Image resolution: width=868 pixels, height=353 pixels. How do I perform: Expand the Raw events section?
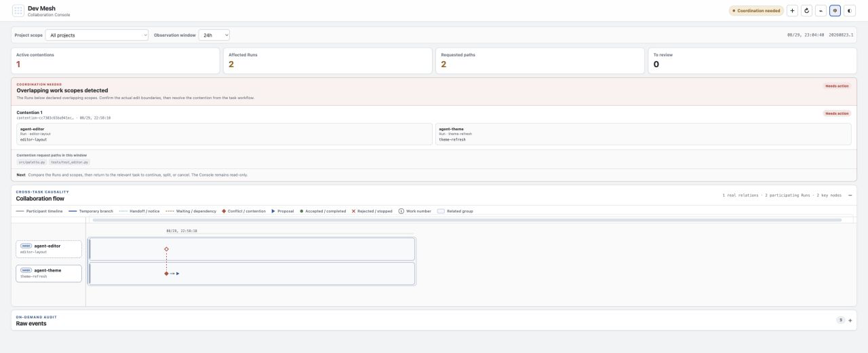click(x=850, y=320)
